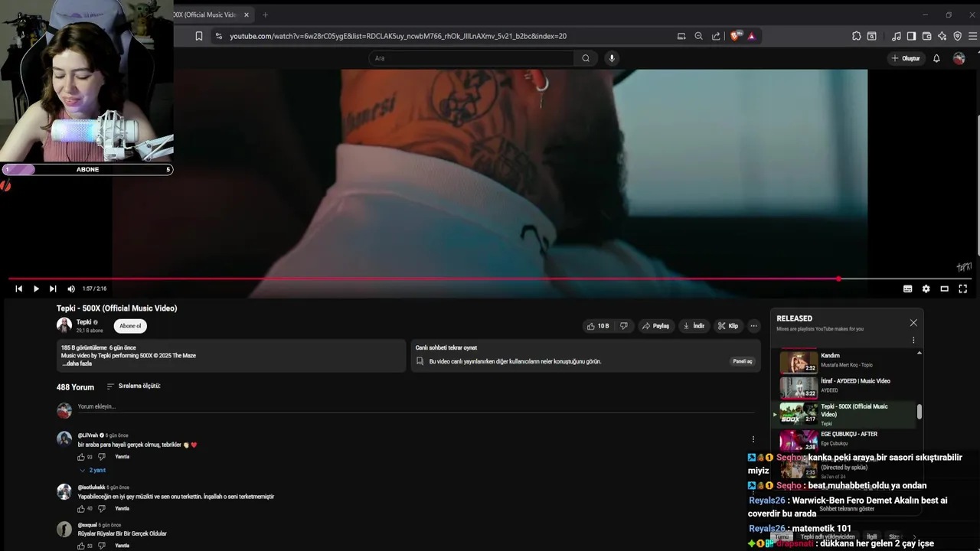Open browser extensions puzzle icon

(x=856, y=36)
